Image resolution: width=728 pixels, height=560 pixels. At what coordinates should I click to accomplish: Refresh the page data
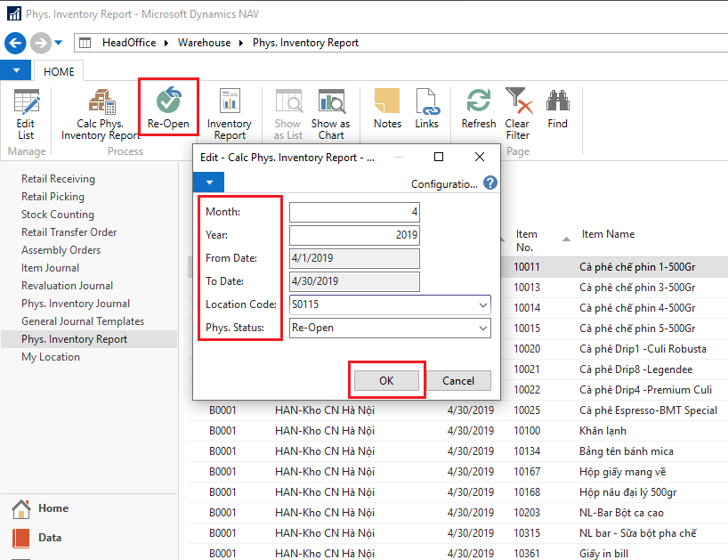tap(478, 109)
